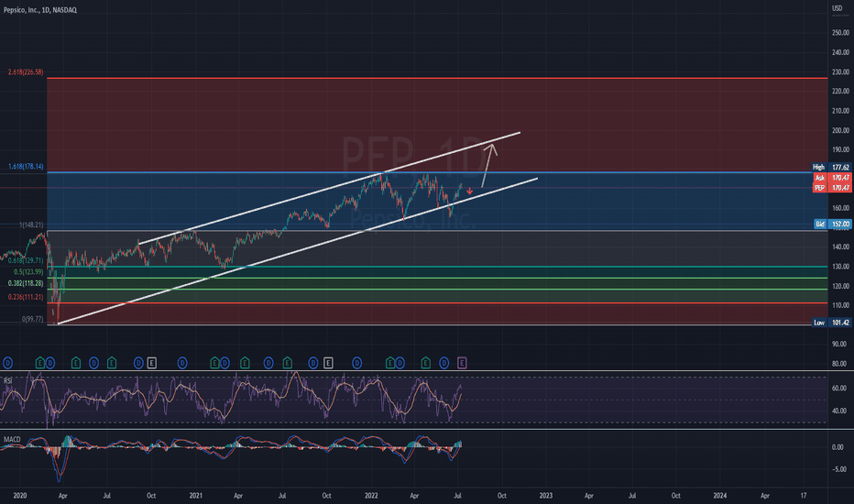Click the RSI indicator label
Image resolution: width=854 pixels, height=504 pixels.
pos(7,380)
